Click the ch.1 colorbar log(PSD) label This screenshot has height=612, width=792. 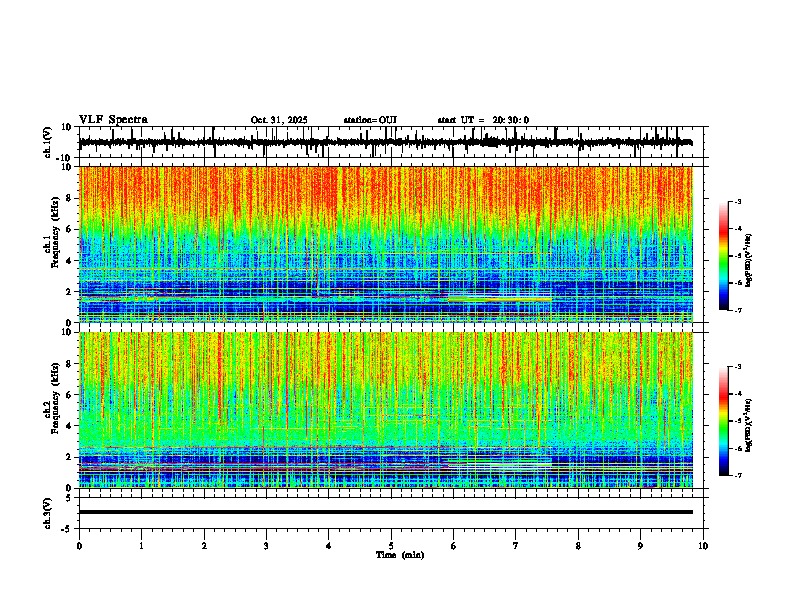click(x=749, y=260)
